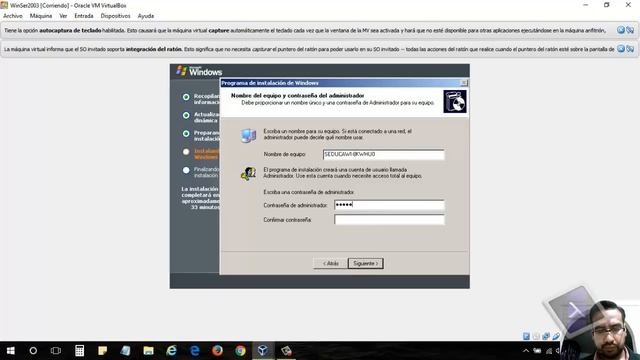Show hidden system tray icons
The image size is (640, 360).
[x=526, y=351]
